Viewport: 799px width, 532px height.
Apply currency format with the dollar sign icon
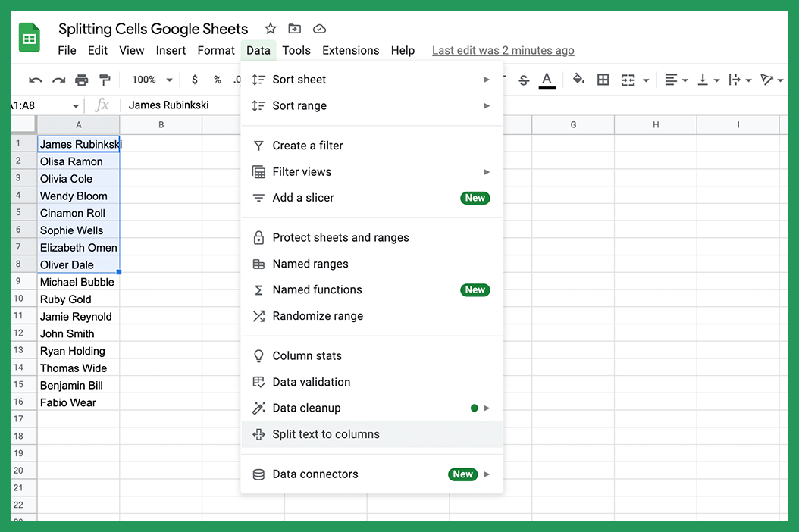[x=194, y=79]
